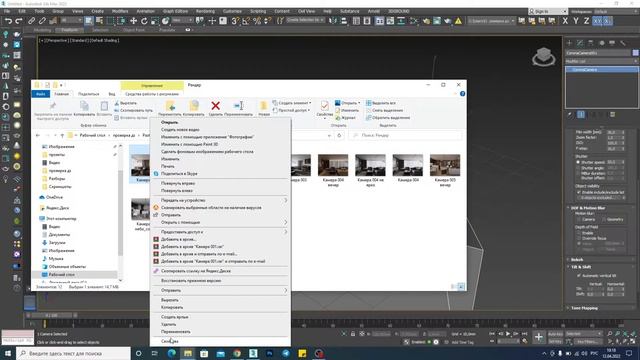Click the Explorer help question mark icon
Viewport: 640px width, 360px height.
click(462, 94)
